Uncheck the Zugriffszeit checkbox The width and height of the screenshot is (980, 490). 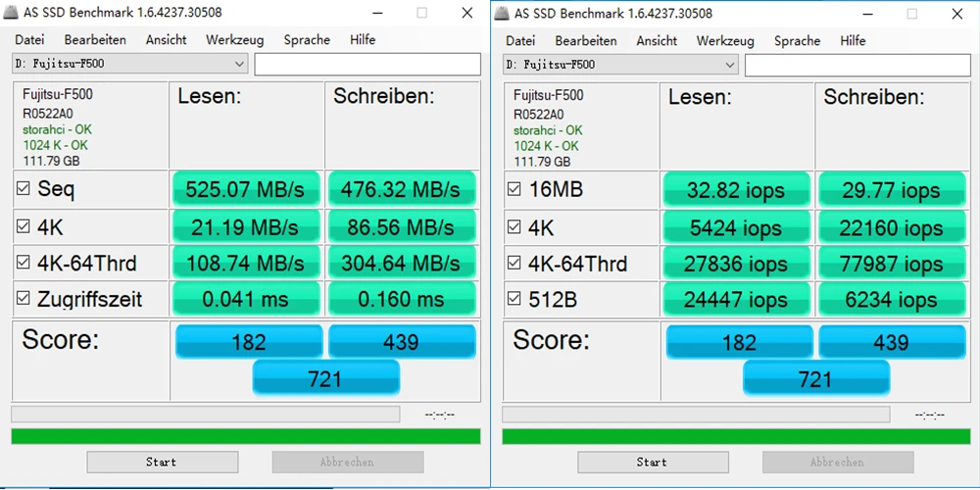24,299
